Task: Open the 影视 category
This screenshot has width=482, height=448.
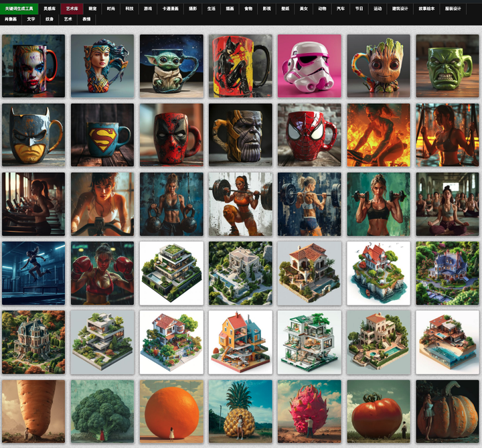Action: click(266, 9)
